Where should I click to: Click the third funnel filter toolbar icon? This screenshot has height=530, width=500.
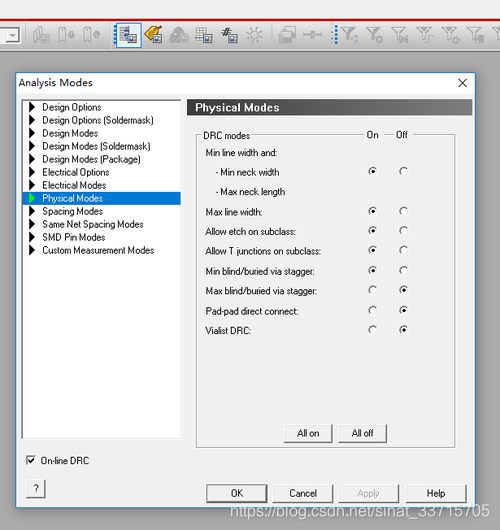click(x=400, y=35)
